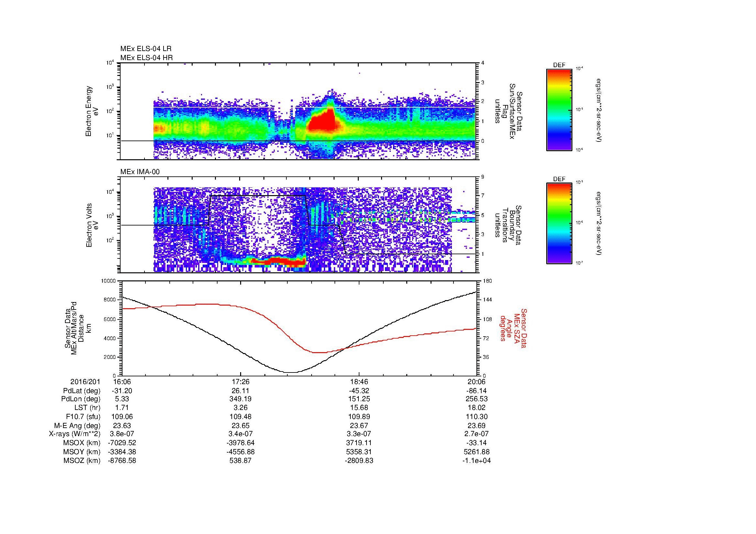756x534 pixels.
Task: Click the MEx ELS-04 LR title
Action: click(x=145, y=49)
